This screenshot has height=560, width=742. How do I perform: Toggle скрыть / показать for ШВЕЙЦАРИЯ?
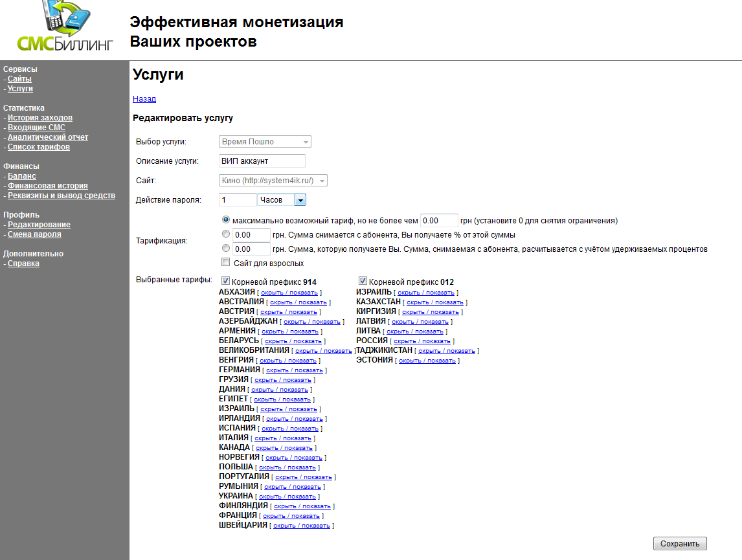[x=302, y=526]
